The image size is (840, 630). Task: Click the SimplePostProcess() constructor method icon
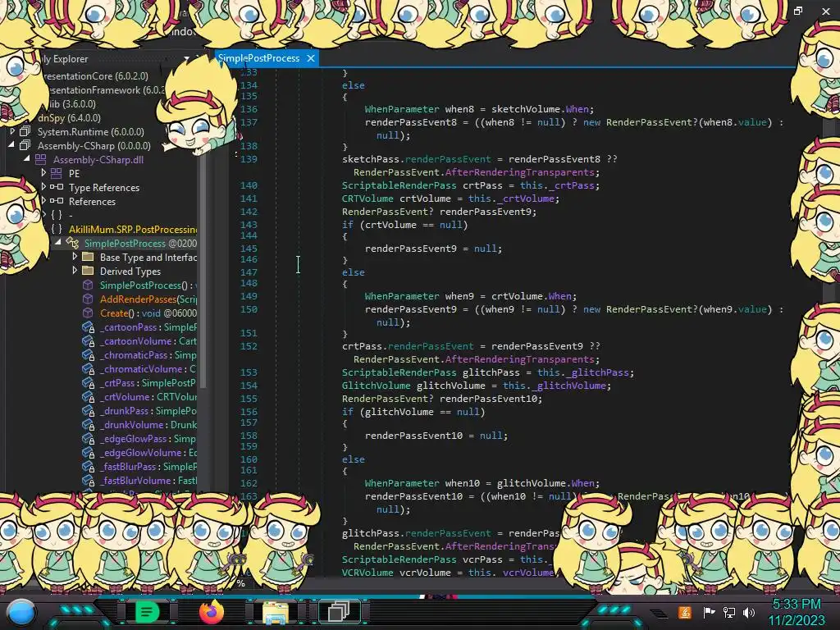(88, 285)
